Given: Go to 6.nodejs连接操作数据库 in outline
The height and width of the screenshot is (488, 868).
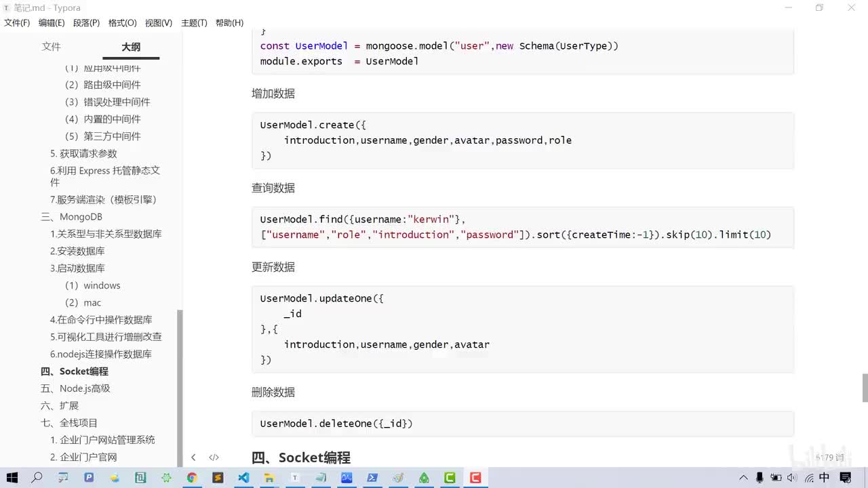Looking at the screenshot, I should (x=101, y=354).
